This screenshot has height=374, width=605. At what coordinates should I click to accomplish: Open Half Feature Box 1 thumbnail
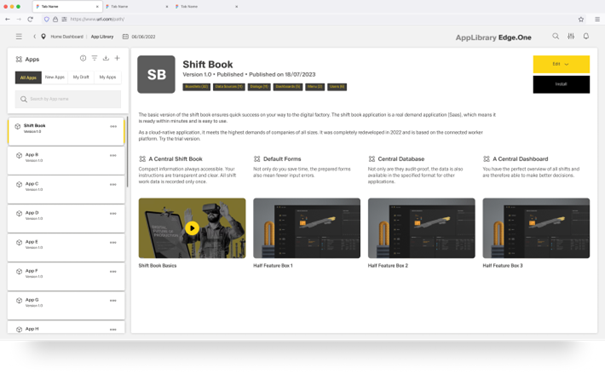[307, 228]
